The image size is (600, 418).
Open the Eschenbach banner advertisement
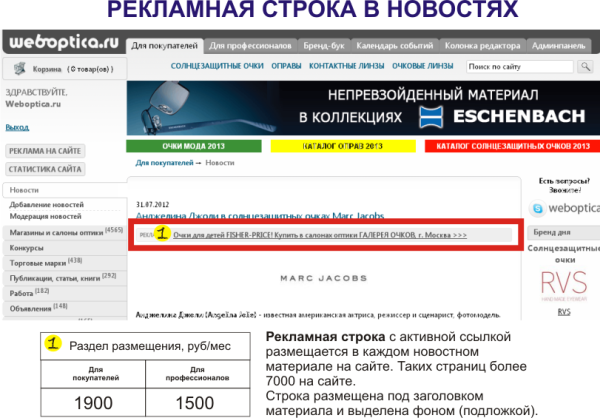(363, 108)
